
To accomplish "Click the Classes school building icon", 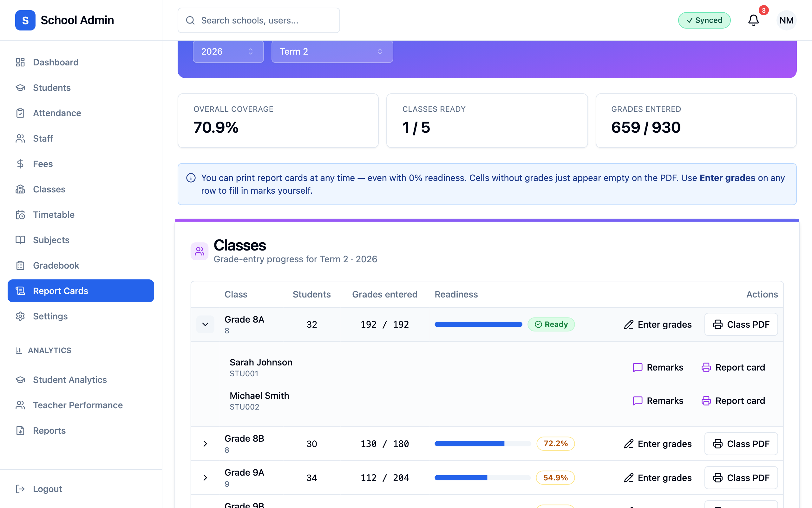I will [x=20, y=189].
